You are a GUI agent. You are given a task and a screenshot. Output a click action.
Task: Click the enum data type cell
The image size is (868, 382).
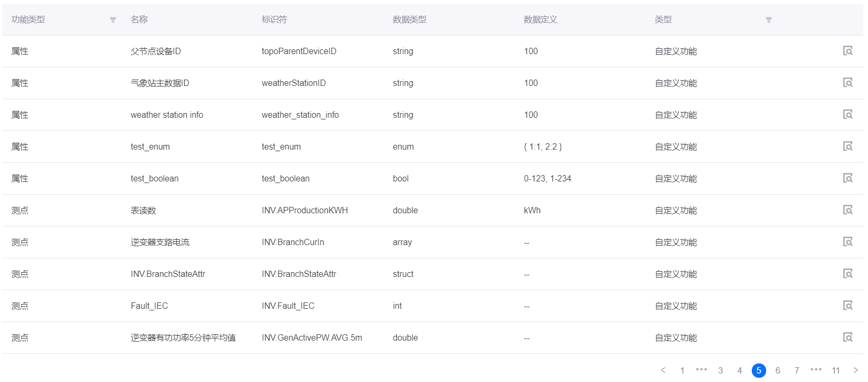(403, 146)
